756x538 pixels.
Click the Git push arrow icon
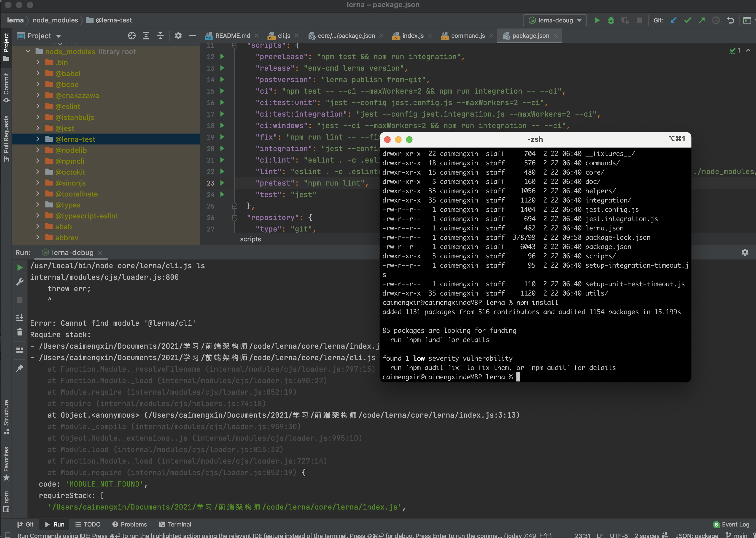tap(702, 20)
